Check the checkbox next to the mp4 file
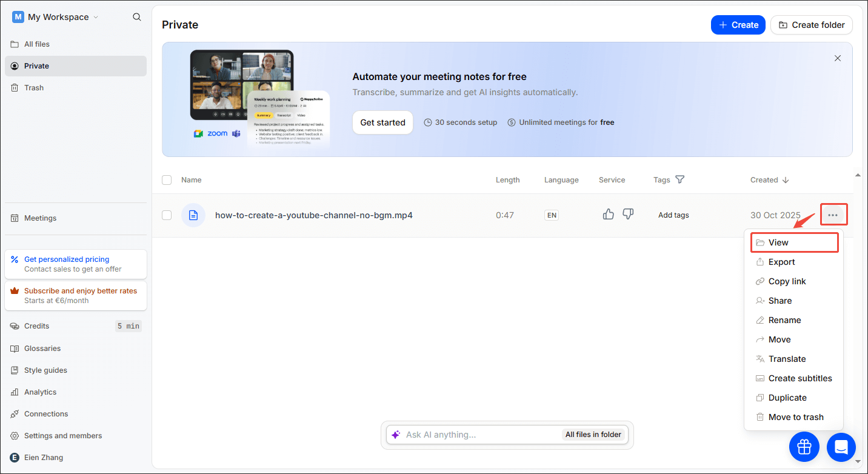This screenshot has height=474, width=868. coord(166,215)
